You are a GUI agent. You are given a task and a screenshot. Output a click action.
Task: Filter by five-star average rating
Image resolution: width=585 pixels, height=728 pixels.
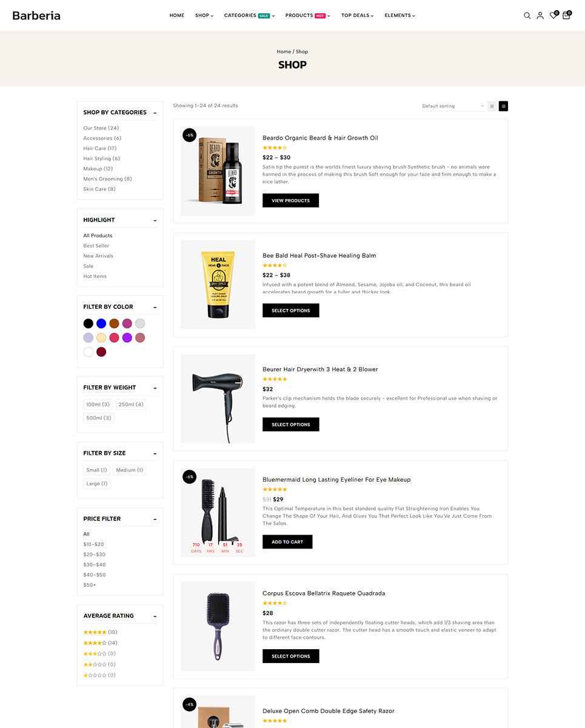(101, 632)
